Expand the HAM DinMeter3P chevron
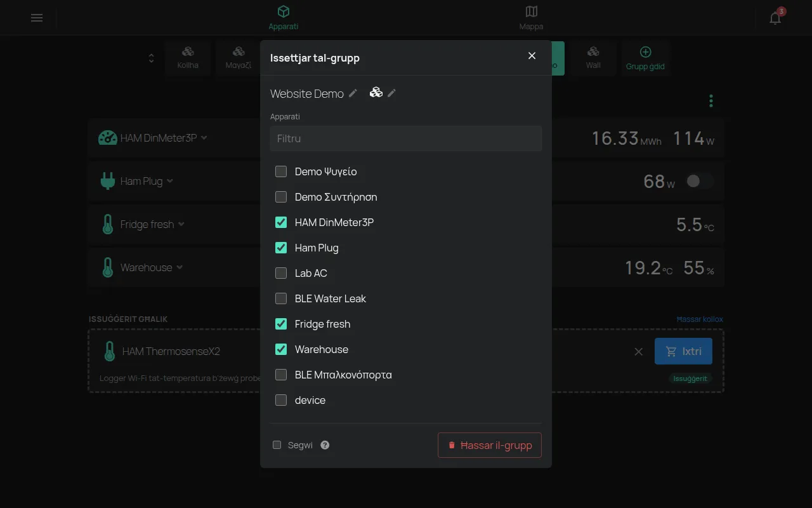Image resolution: width=812 pixels, height=508 pixels. [204, 137]
